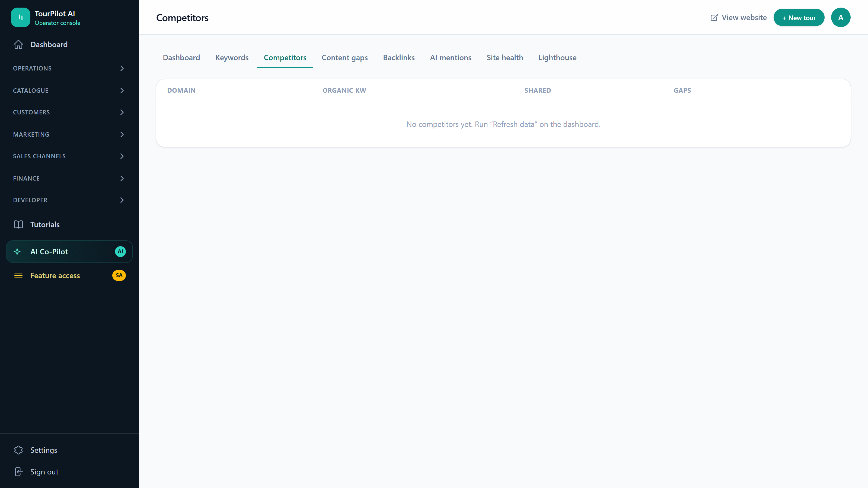Expand the Finance section chevron
This screenshot has height=488, width=868.
pos(122,178)
